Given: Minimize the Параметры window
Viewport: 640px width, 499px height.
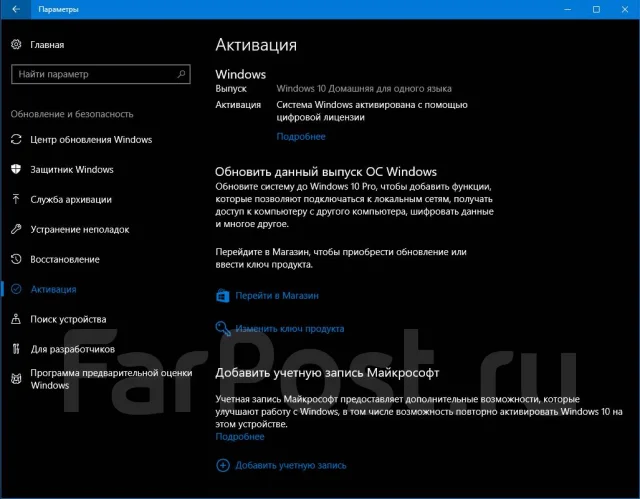Looking at the screenshot, I should pyautogui.click(x=567, y=9).
